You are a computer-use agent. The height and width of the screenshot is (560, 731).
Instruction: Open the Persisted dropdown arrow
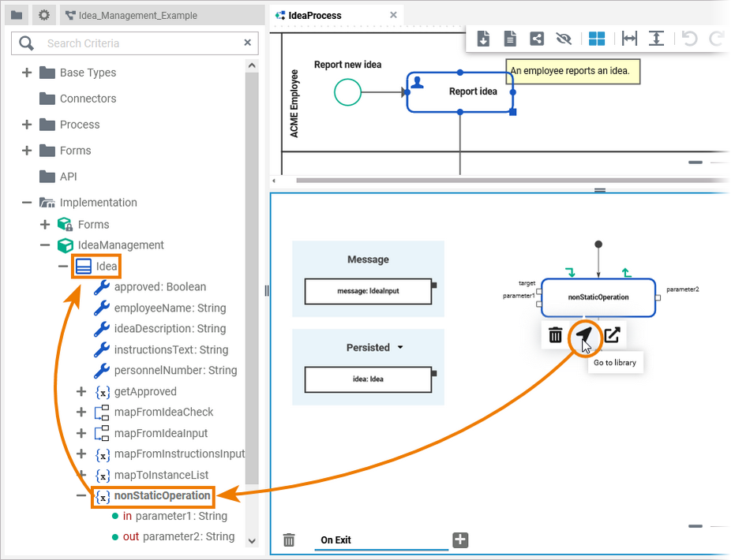tap(400, 348)
